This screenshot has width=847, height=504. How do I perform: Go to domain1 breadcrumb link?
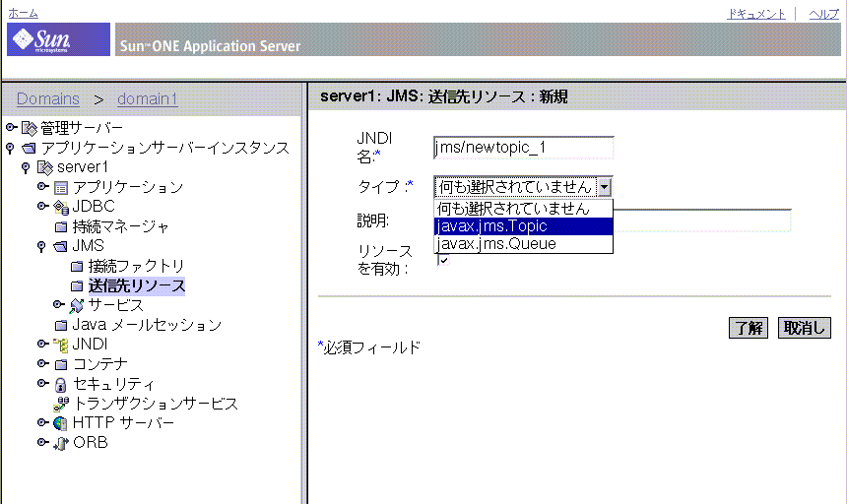(x=148, y=98)
